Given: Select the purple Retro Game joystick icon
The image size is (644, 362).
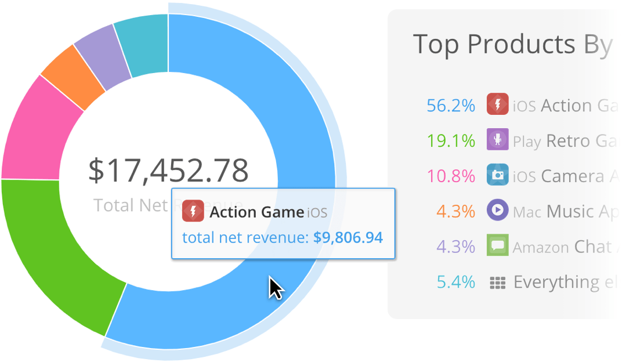Looking at the screenshot, I should pos(498,140).
